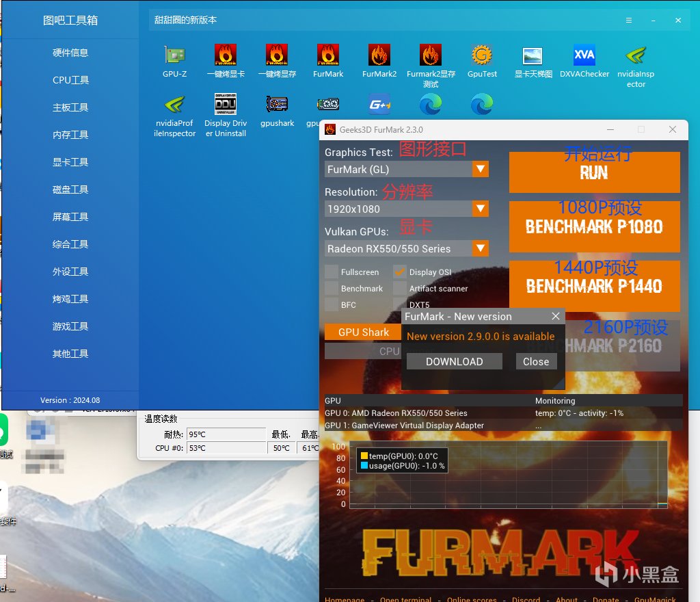Click DOWNLOAD for new version 2.9.0.0
The image size is (700, 602).
455,361
